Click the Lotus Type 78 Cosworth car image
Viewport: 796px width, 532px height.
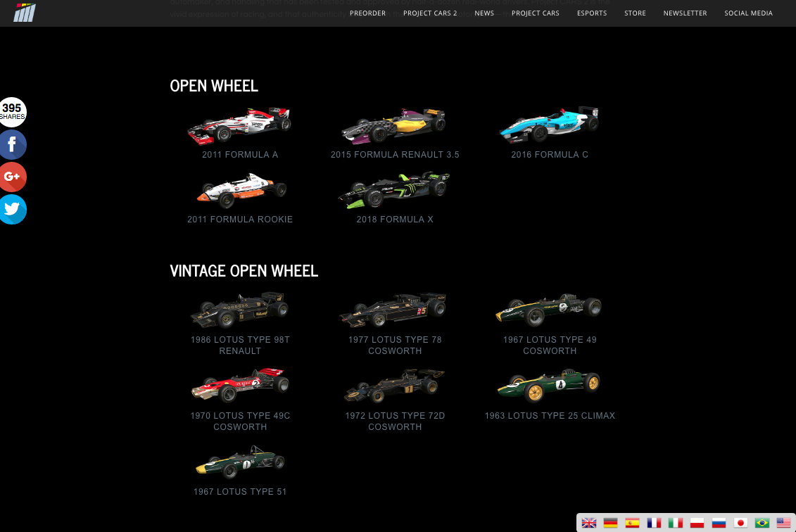(393, 310)
